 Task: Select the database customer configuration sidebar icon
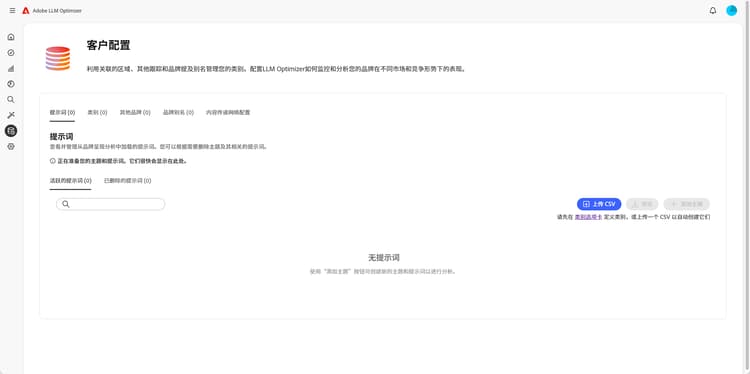pos(11,131)
